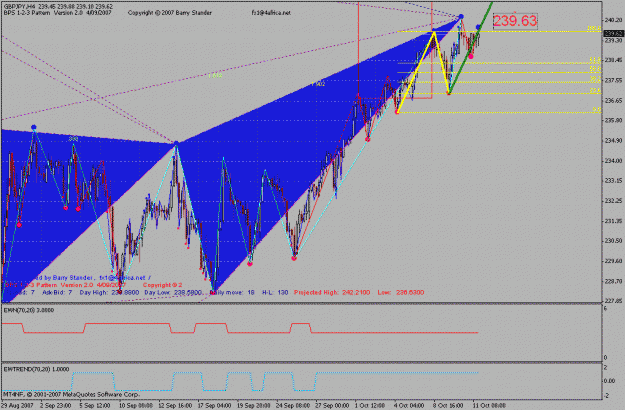
Task: Click the red Low: 236.6300 text
Action: coord(401,292)
